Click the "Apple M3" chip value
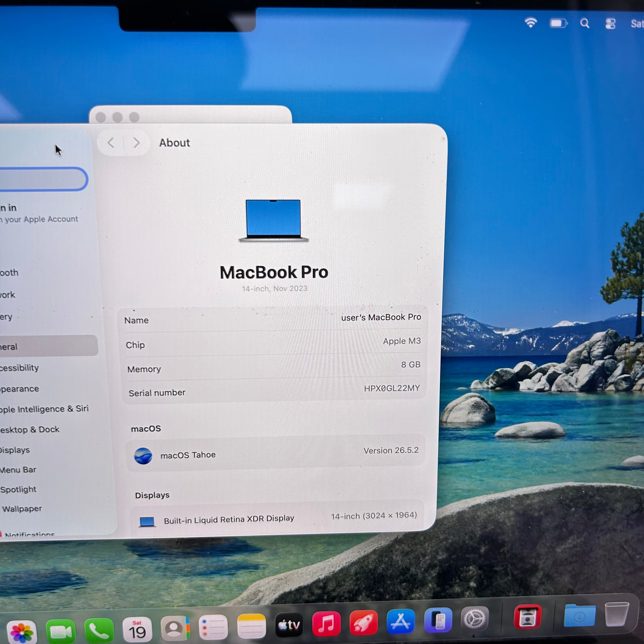This screenshot has height=644, width=644. (401, 341)
